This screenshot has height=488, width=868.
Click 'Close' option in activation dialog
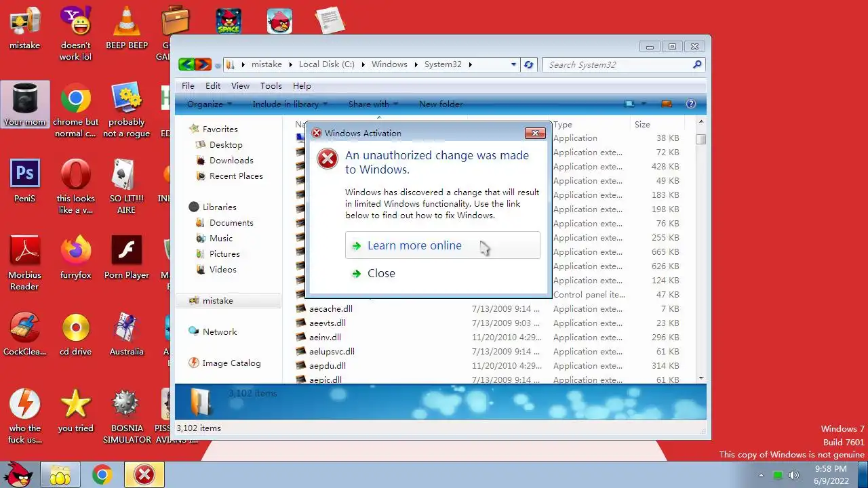point(442,273)
